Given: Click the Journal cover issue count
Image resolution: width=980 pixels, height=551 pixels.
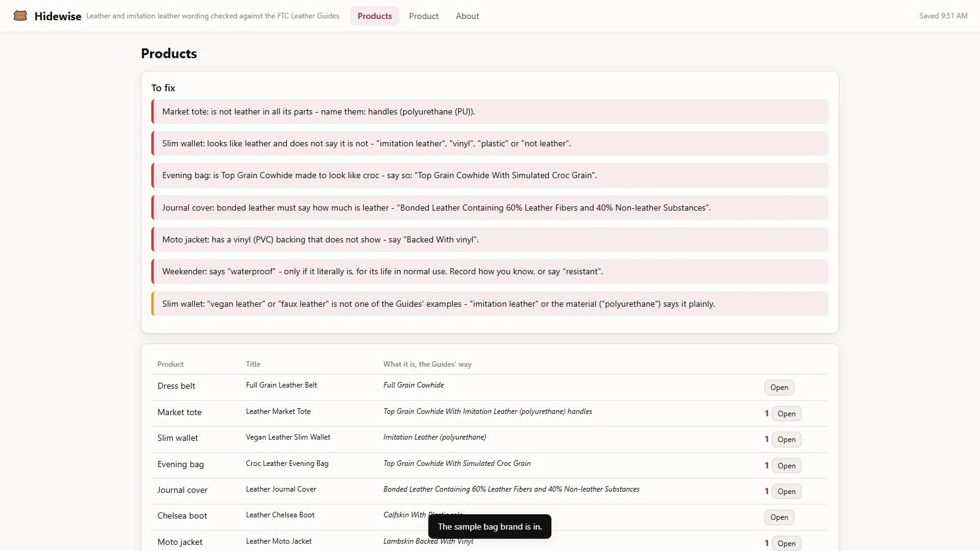Looking at the screenshot, I should tap(766, 491).
